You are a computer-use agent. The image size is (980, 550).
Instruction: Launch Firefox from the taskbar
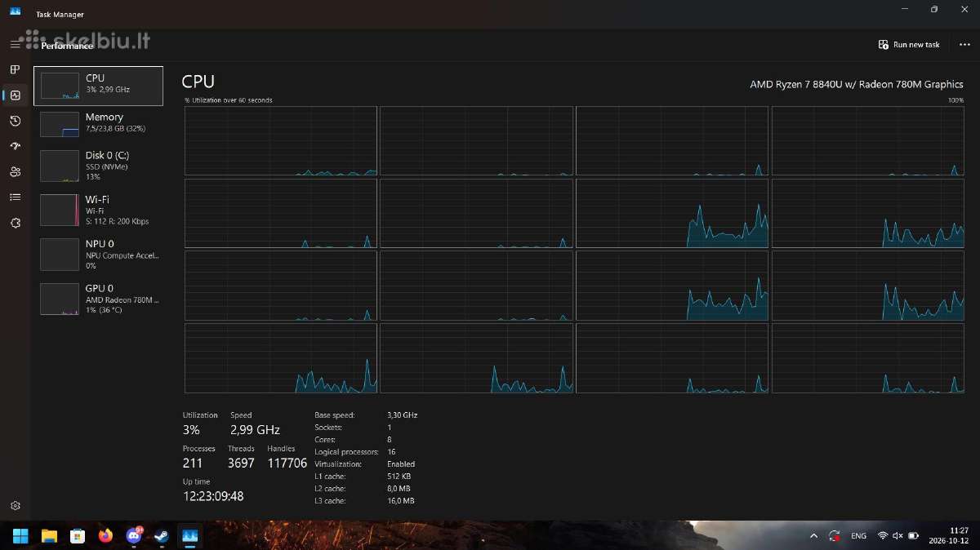[105, 536]
